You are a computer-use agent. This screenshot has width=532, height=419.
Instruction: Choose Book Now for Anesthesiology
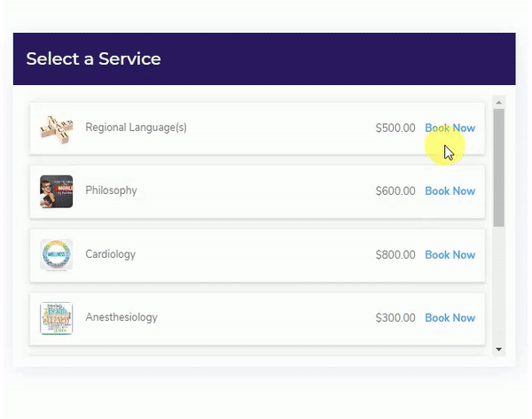[x=450, y=318]
